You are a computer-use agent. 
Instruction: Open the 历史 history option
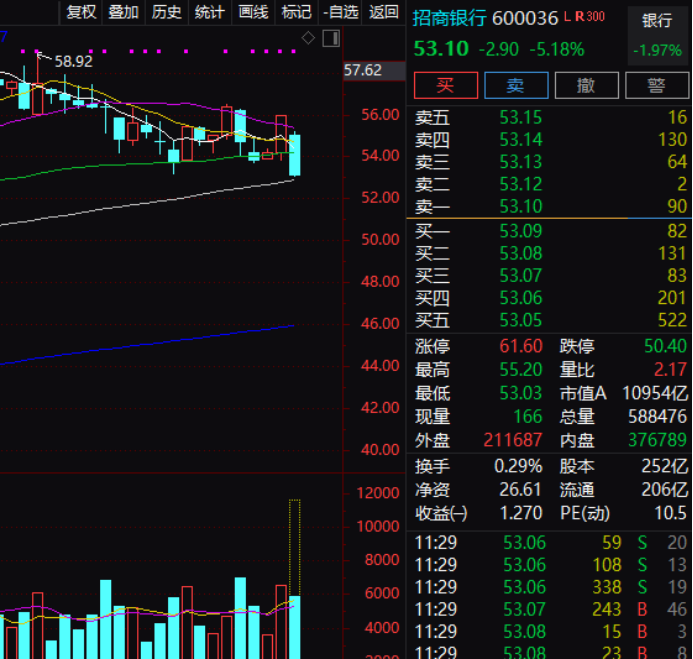point(166,12)
